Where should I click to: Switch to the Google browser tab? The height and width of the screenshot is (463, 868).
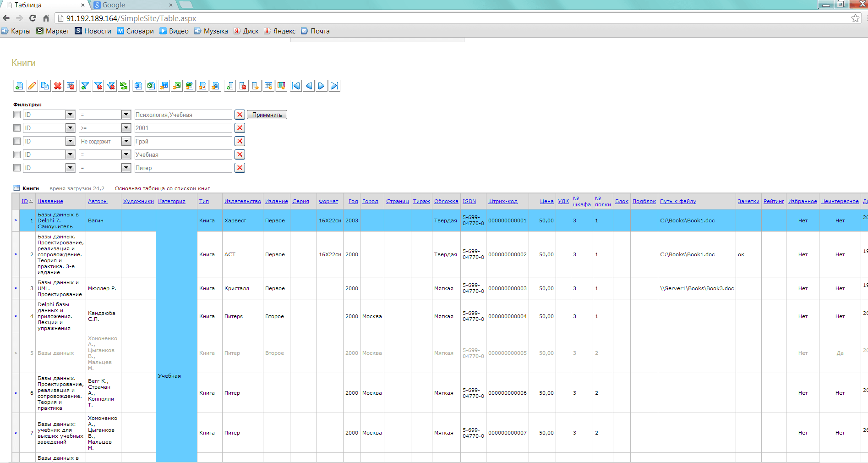point(133,5)
